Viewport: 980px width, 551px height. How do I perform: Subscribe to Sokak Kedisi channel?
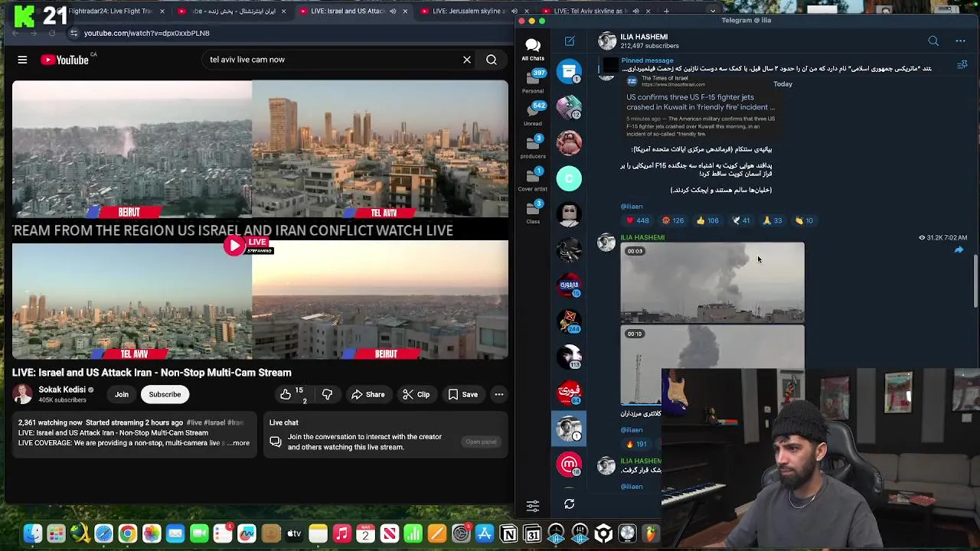tap(165, 394)
